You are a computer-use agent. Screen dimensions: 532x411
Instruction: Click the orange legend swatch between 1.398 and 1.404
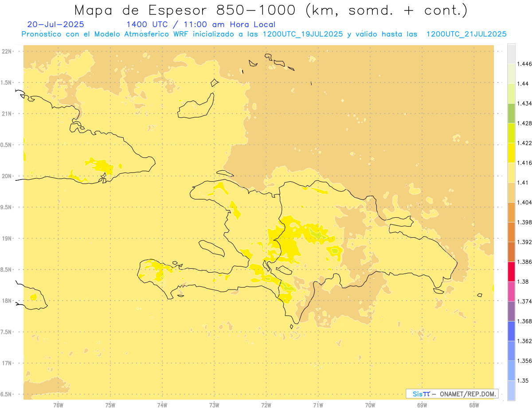[511, 212]
